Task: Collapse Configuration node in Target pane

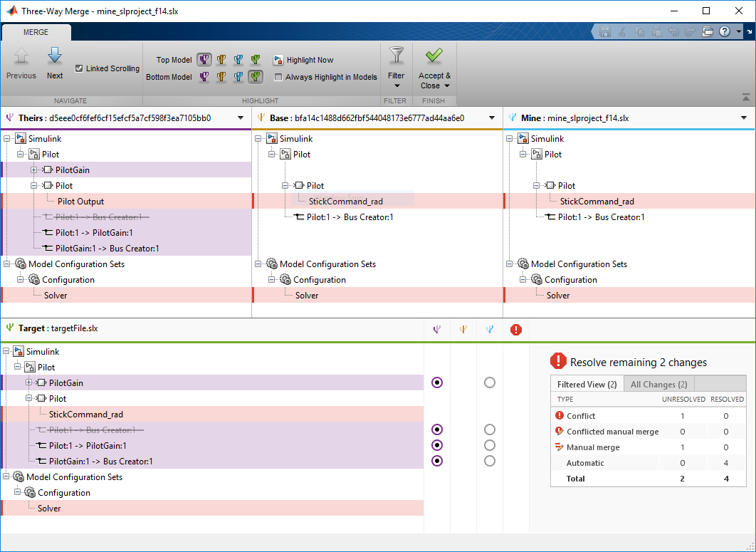Action: (17, 493)
